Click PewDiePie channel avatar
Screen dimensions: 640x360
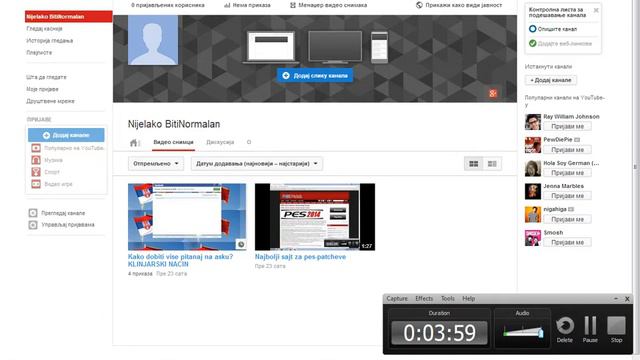coord(533,145)
